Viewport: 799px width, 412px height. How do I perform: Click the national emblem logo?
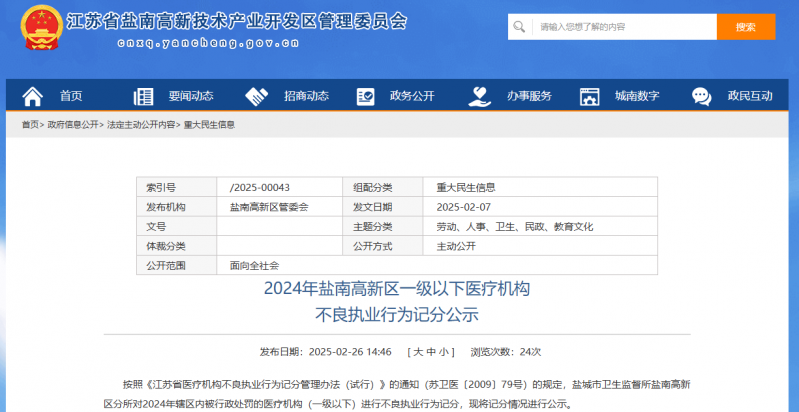40,28
